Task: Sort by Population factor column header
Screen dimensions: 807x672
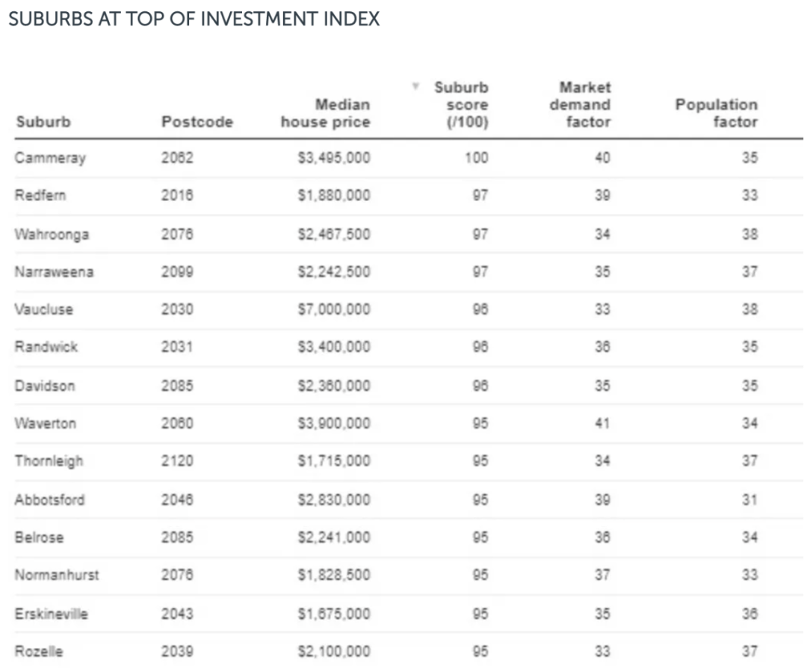Action: (716, 113)
